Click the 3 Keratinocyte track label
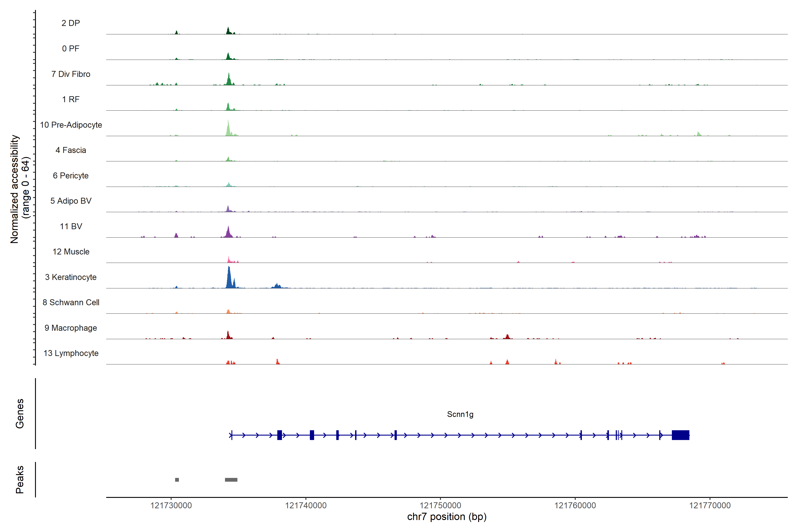The image size is (798, 532). pyautogui.click(x=70, y=277)
